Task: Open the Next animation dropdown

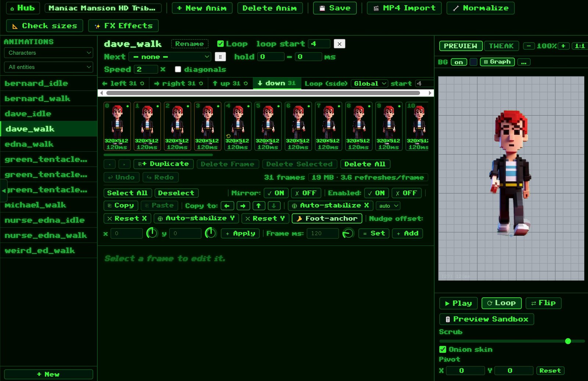Action: point(169,57)
